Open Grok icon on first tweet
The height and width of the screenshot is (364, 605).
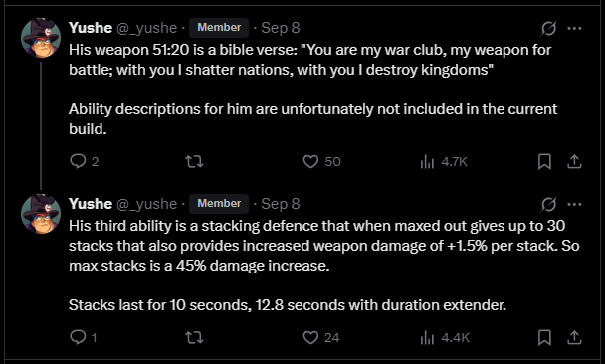click(x=548, y=28)
